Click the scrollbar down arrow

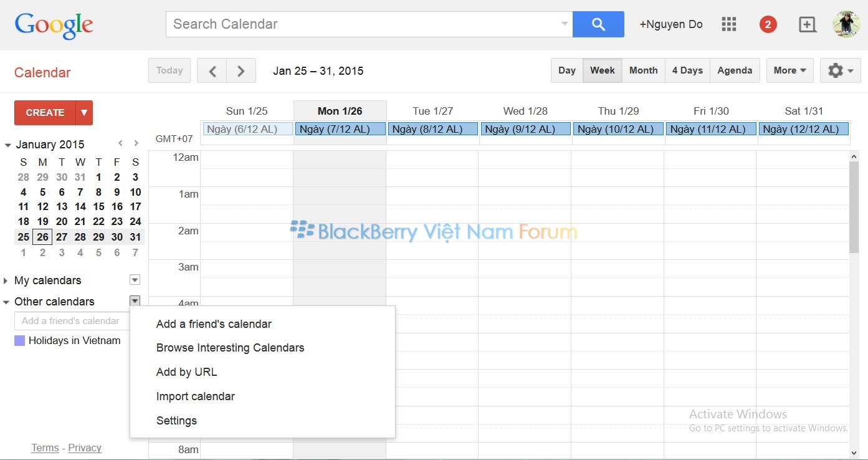[x=854, y=453]
